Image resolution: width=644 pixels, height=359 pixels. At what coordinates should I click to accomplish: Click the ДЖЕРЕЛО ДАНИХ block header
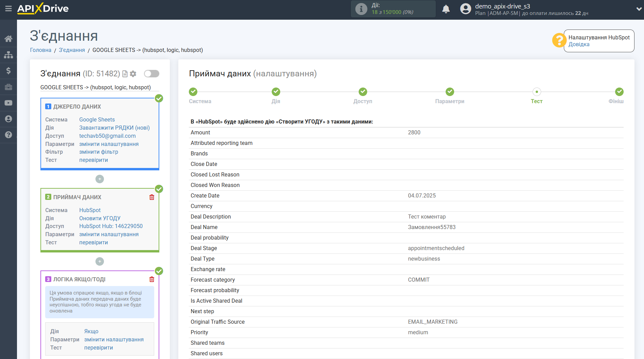(77, 107)
